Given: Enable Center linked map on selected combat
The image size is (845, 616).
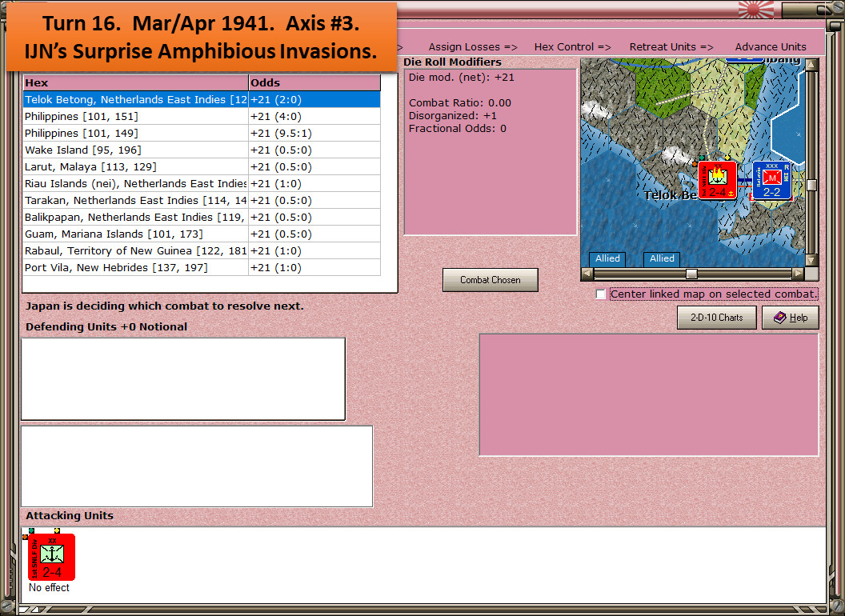Looking at the screenshot, I should click(601, 294).
